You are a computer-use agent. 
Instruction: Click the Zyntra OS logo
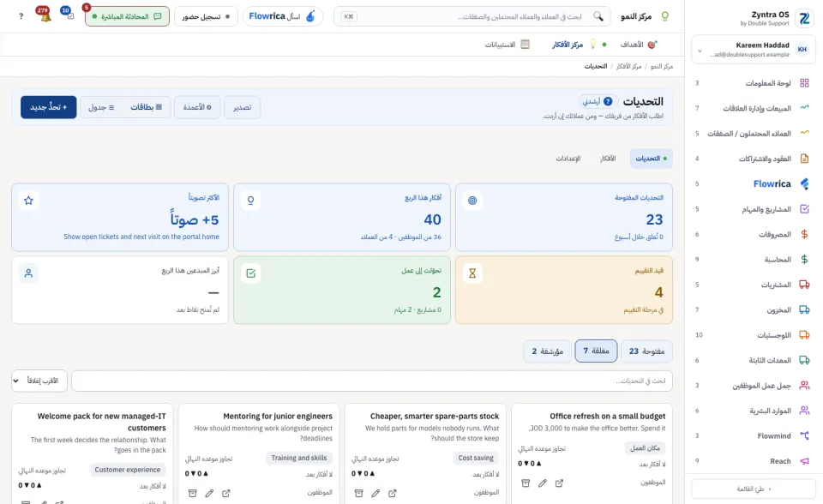[x=804, y=18]
